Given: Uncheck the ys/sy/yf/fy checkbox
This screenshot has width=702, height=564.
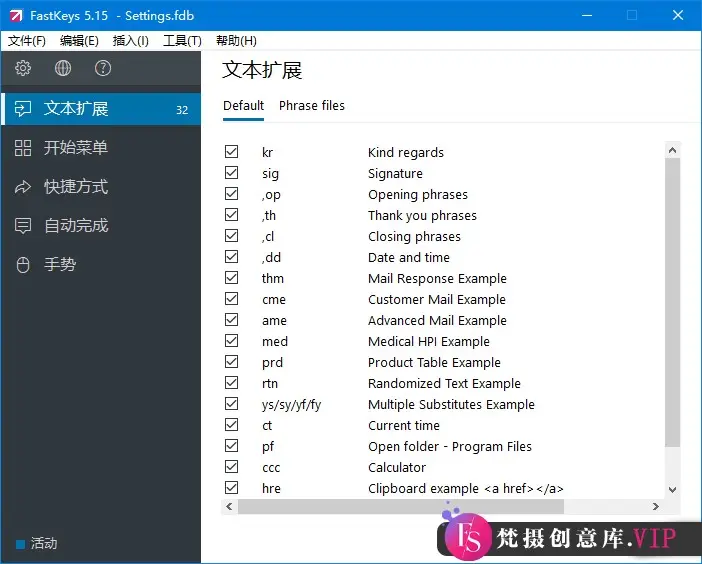Looking at the screenshot, I should [x=231, y=404].
